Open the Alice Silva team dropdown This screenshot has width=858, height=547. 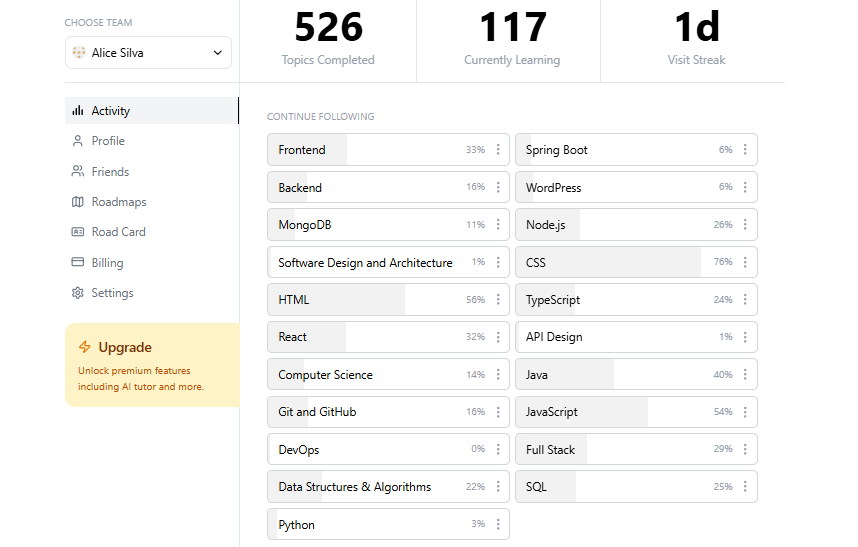pyautogui.click(x=148, y=53)
